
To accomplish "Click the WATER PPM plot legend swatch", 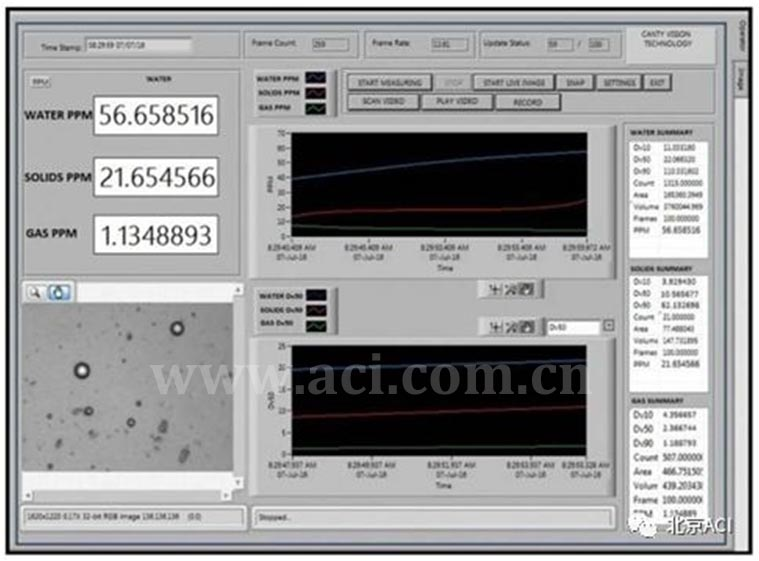I will coord(315,77).
